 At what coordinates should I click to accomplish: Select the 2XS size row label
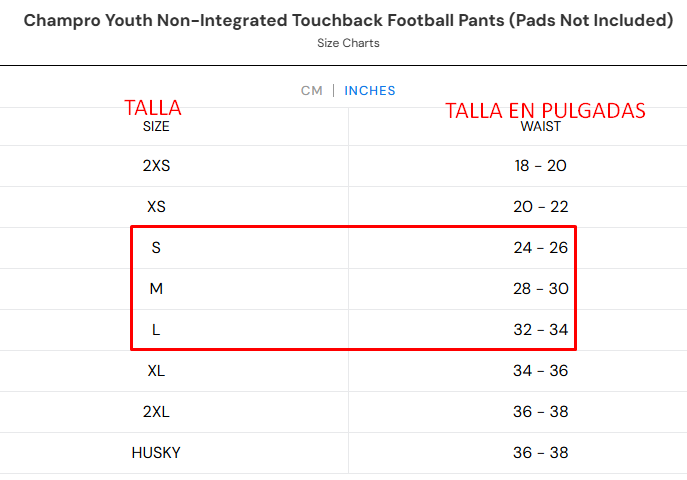point(156,166)
